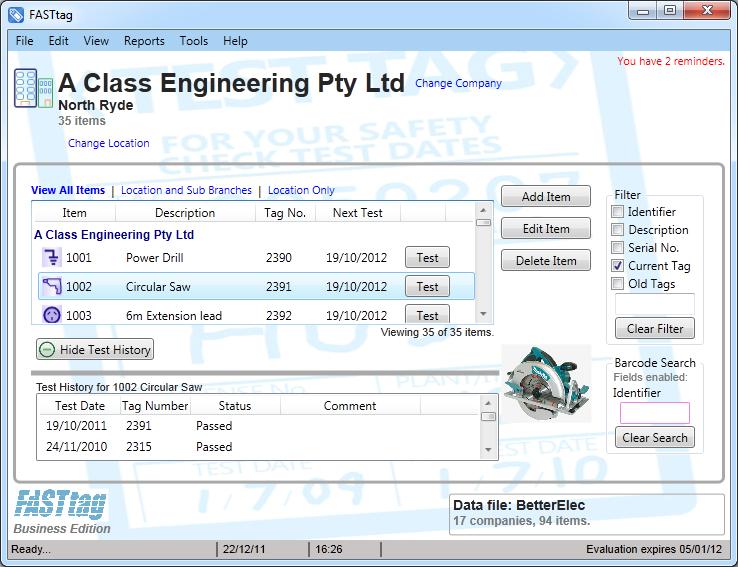The image size is (738, 567).
Task: Enable the Identifier filter checkbox
Action: [x=618, y=212]
